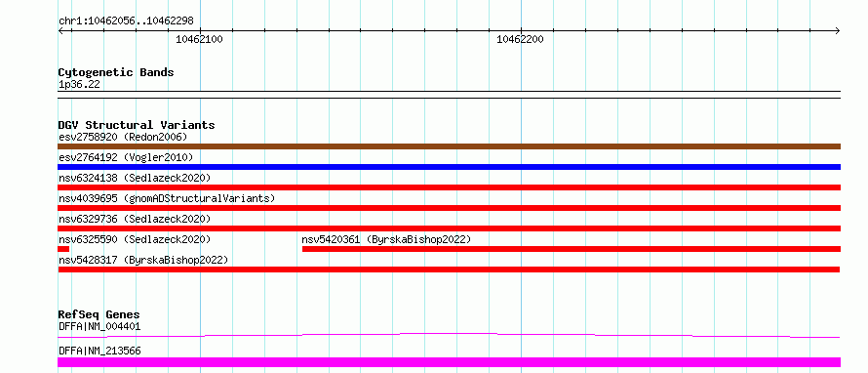Open nsv6329736 (Sedlazeck2020) label

click(x=135, y=219)
